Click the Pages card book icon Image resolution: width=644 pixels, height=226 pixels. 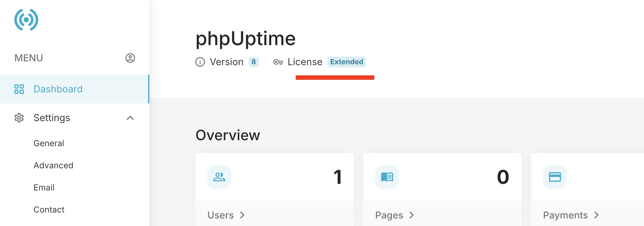point(387,177)
